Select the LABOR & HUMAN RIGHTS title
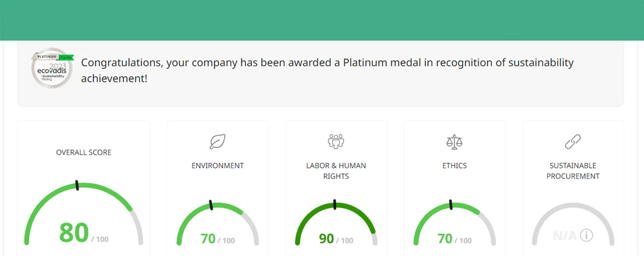The image size is (644, 256). (336, 171)
